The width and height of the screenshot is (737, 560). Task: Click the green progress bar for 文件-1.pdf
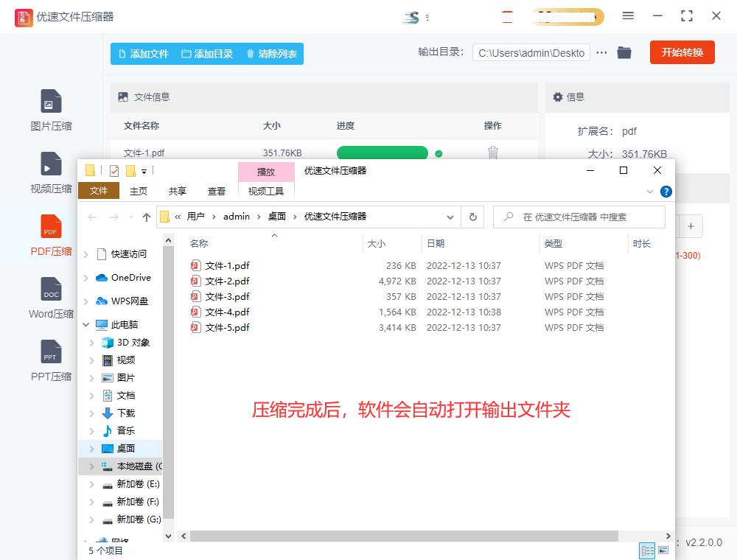point(382,153)
